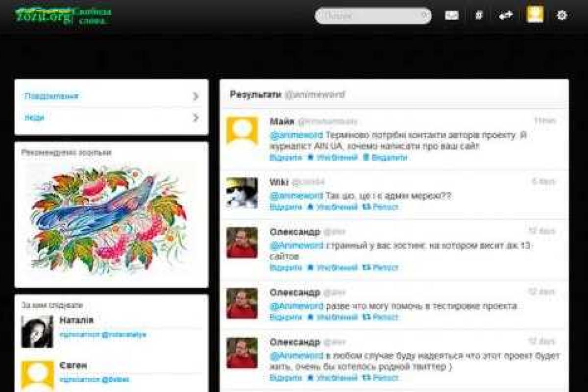Open the messages envelope icon in header
This screenshot has width=588, height=392.
(451, 16)
